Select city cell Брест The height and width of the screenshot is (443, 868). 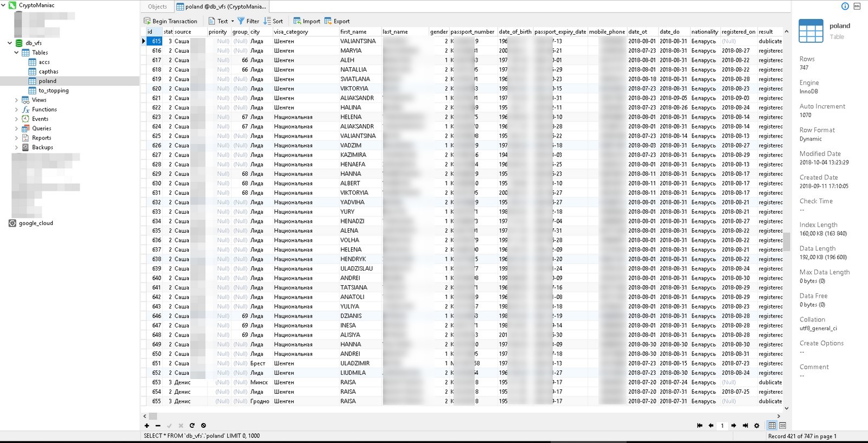point(260,363)
